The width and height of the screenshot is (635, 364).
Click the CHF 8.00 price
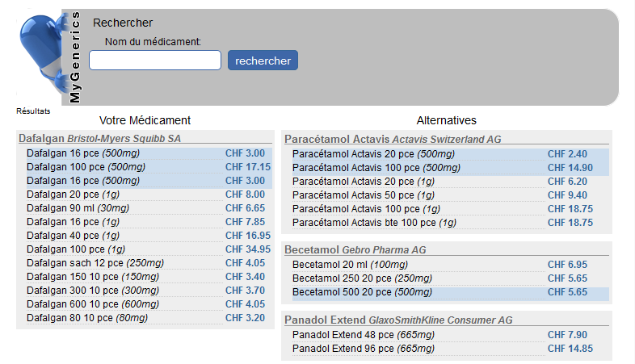coord(245,195)
